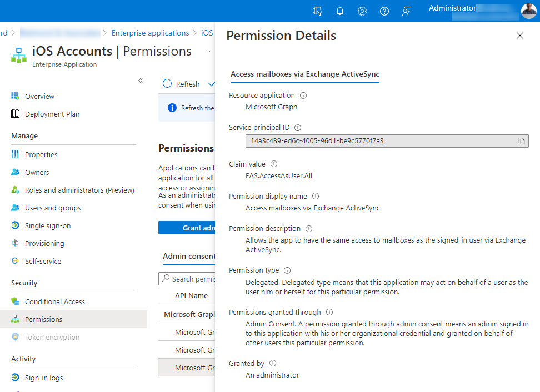Close the Permission Details panel
The image size is (540, 392).
(x=519, y=36)
